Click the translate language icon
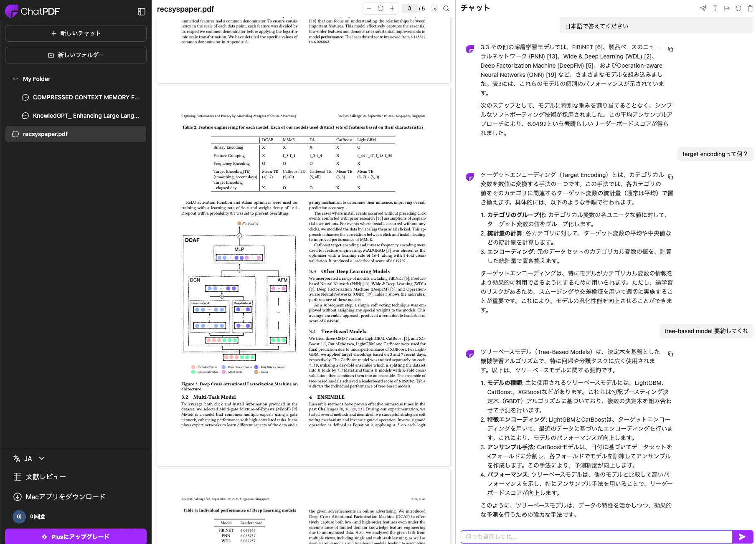This screenshot has height=544, width=756. tap(17, 458)
